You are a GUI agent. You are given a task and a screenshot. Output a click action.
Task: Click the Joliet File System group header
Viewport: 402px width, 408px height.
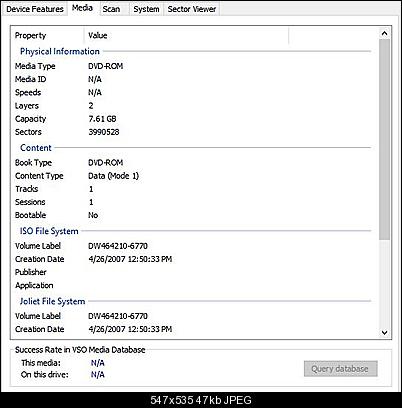(52, 301)
